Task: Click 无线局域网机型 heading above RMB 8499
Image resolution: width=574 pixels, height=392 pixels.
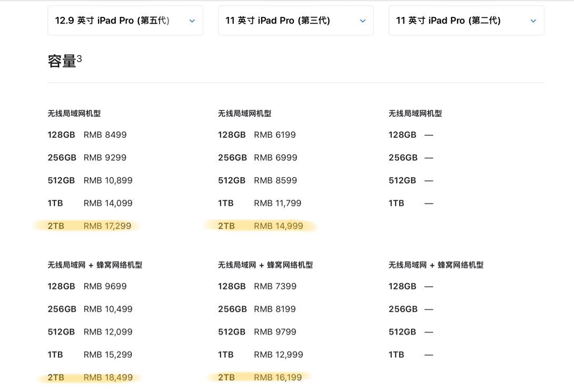Action: pyautogui.click(x=74, y=113)
